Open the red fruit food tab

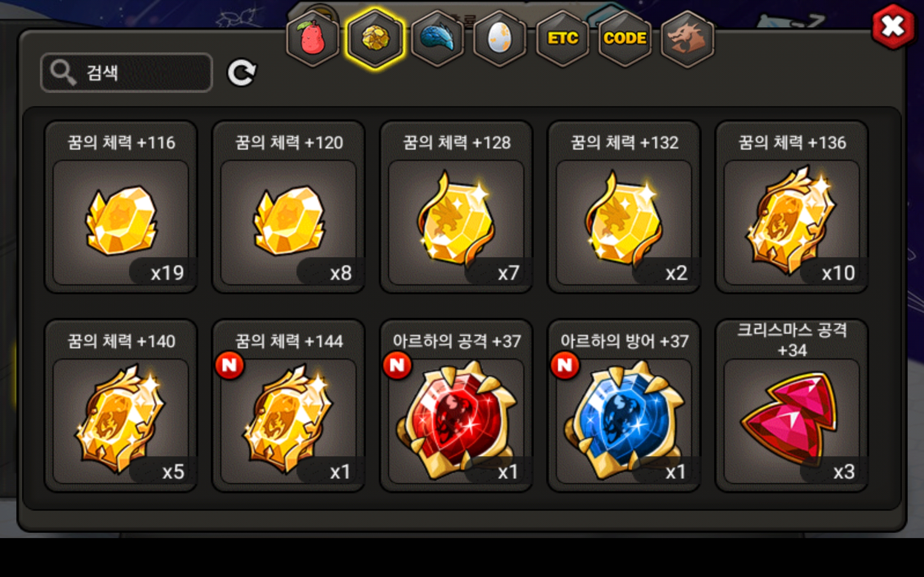point(313,39)
